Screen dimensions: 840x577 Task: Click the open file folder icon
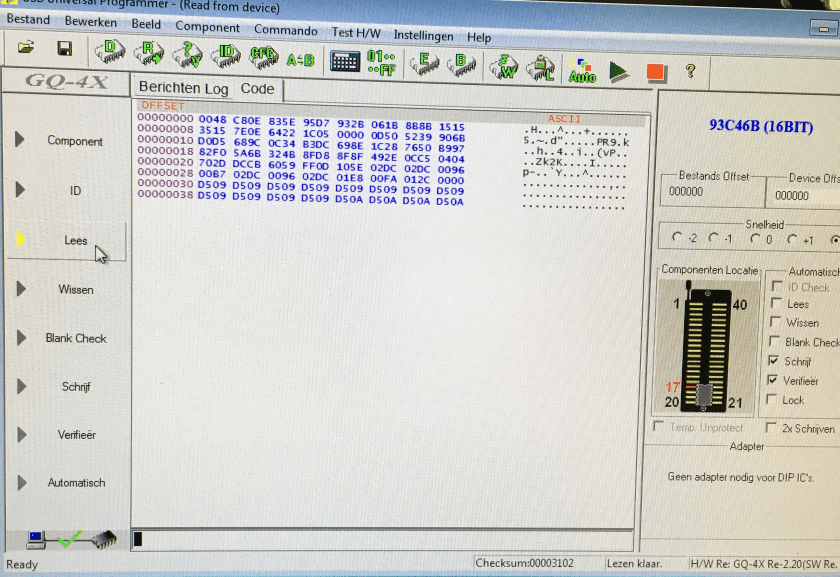click(26, 48)
